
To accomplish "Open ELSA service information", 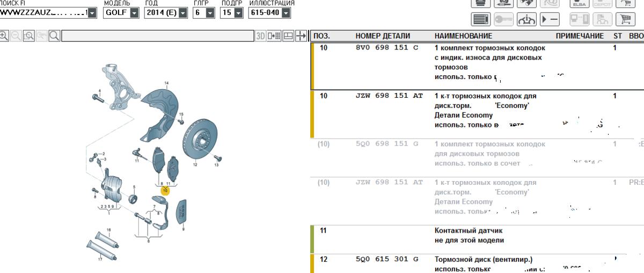I will pos(579,3).
